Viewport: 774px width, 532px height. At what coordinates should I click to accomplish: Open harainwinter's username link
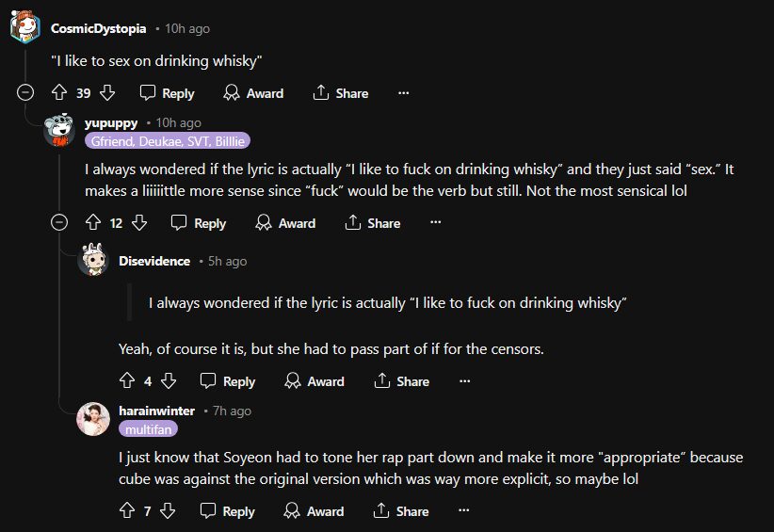click(156, 411)
